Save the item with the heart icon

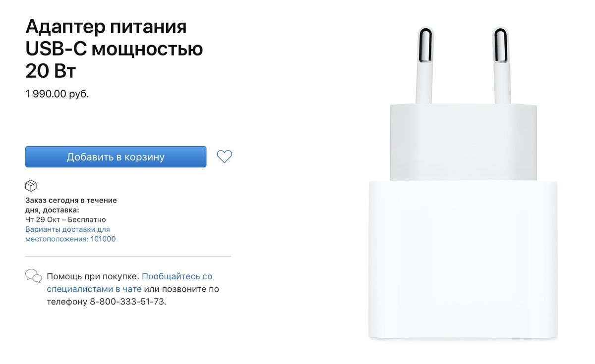pyautogui.click(x=225, y=156)
